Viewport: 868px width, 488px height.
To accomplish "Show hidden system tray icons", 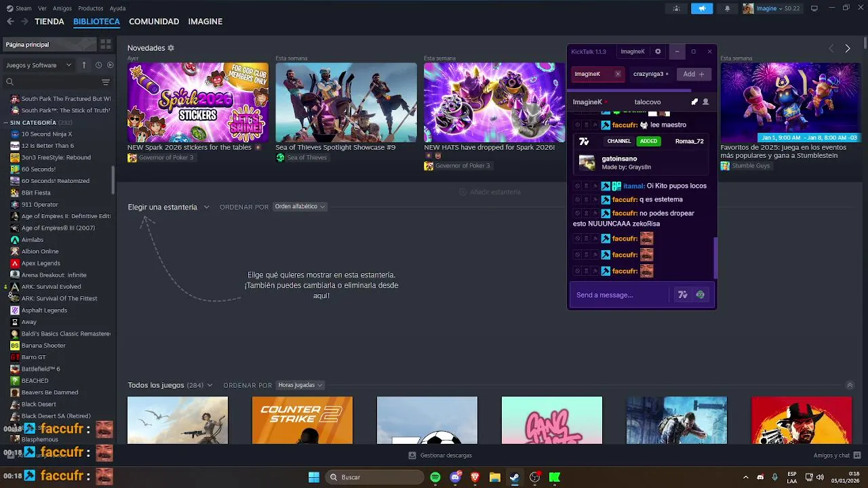I will coord(745,477).
